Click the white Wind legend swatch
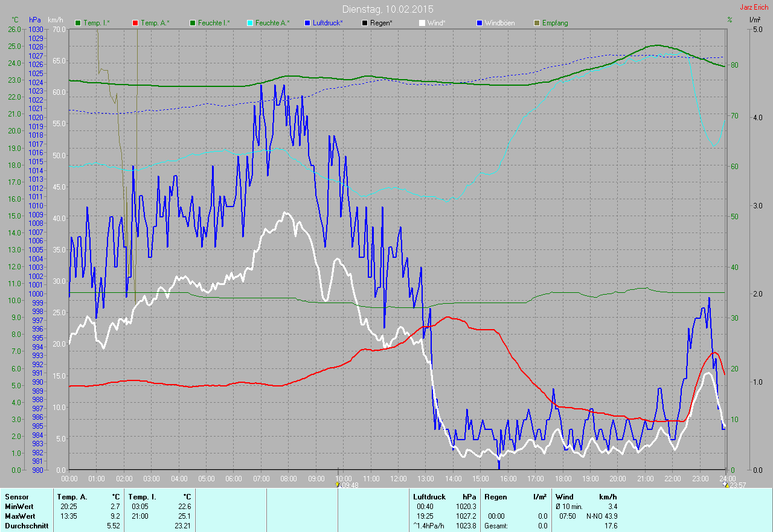The height and width of the screenshot is (532, 773). pos(422,23)
